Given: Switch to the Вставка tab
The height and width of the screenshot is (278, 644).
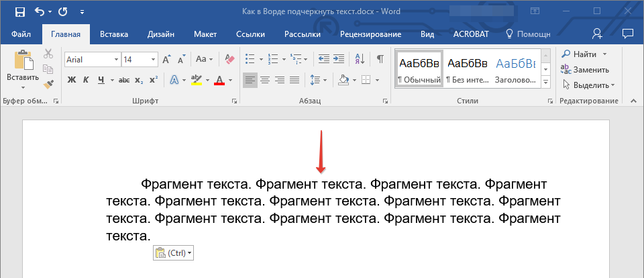Looking at the screenshot, I should [x=114, y=34].
